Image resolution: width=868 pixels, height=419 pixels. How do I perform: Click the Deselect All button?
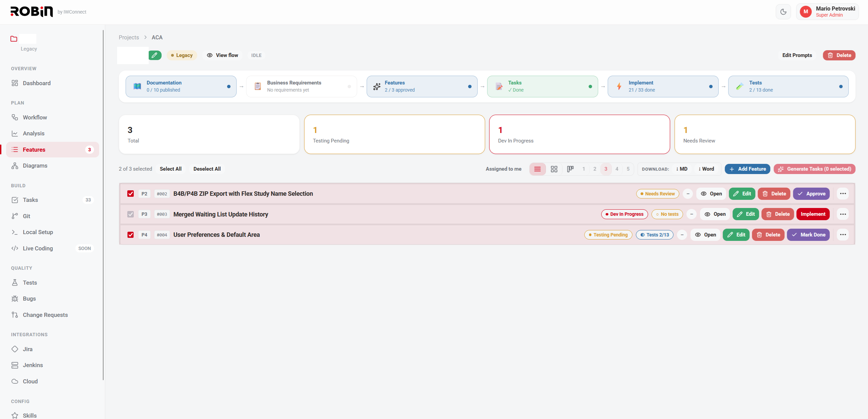(x=207, y=169)
